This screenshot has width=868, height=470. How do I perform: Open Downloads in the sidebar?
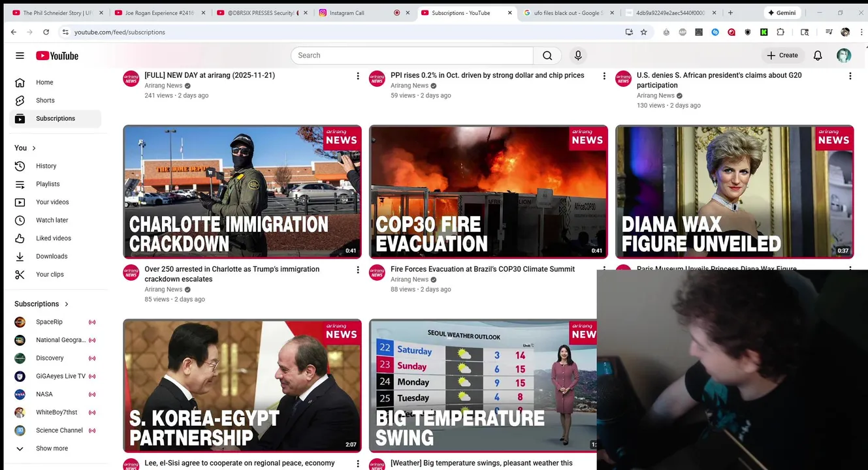54,257
